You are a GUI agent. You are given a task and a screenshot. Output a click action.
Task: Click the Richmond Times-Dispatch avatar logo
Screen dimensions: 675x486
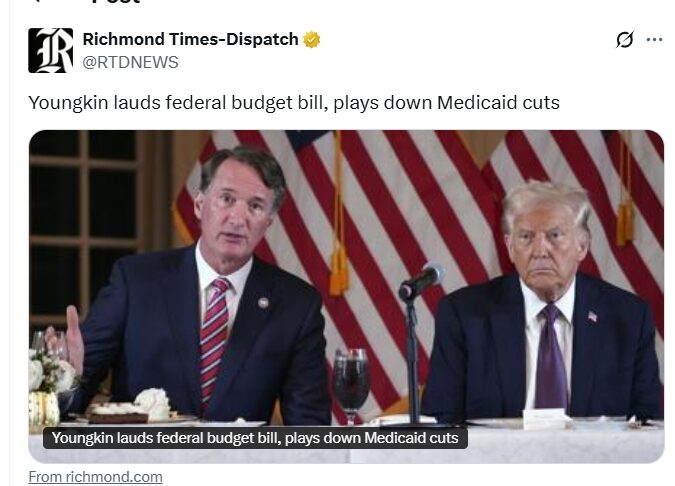pos(51,50)
